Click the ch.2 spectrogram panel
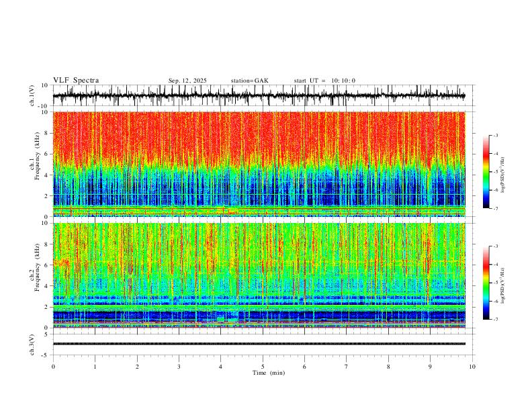532x411 pixels. coord(259,275)
